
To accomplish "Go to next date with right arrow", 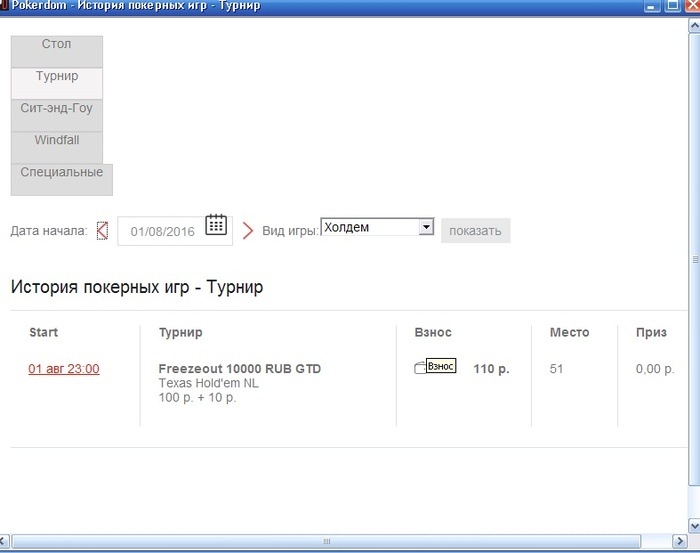I will tap(248, 231).
